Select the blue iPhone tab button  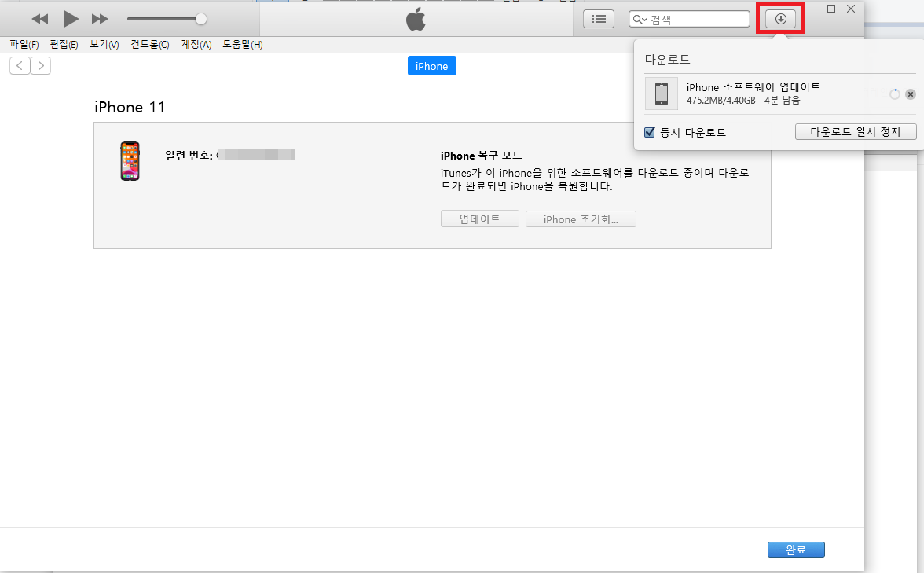point(432,66)
